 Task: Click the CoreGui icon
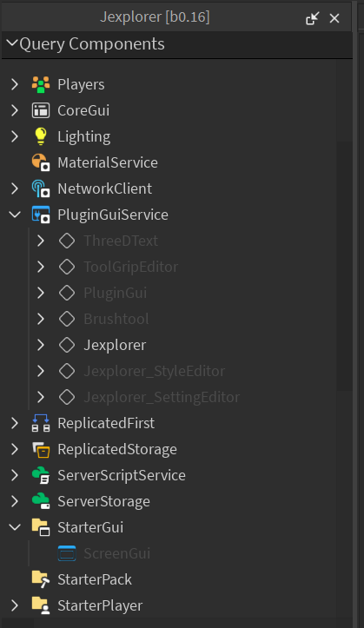[41, 110]
